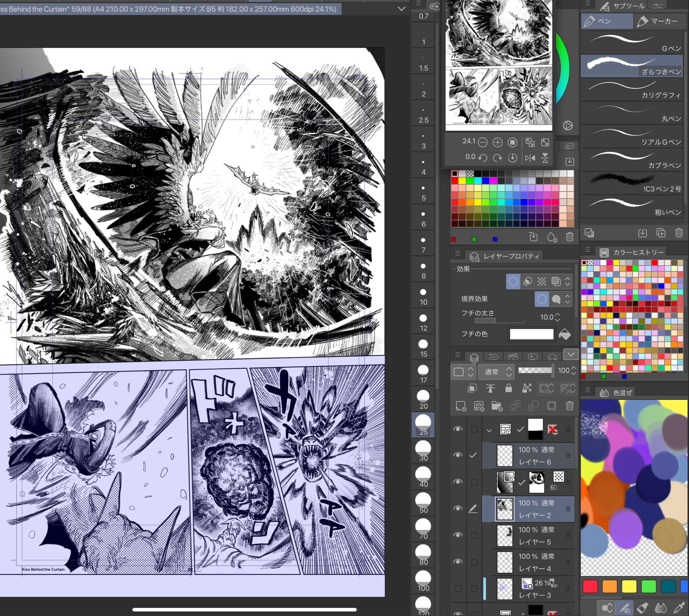Collapse the top layer folder chevron
Screen dimensions: 689x616
[489, 430]
